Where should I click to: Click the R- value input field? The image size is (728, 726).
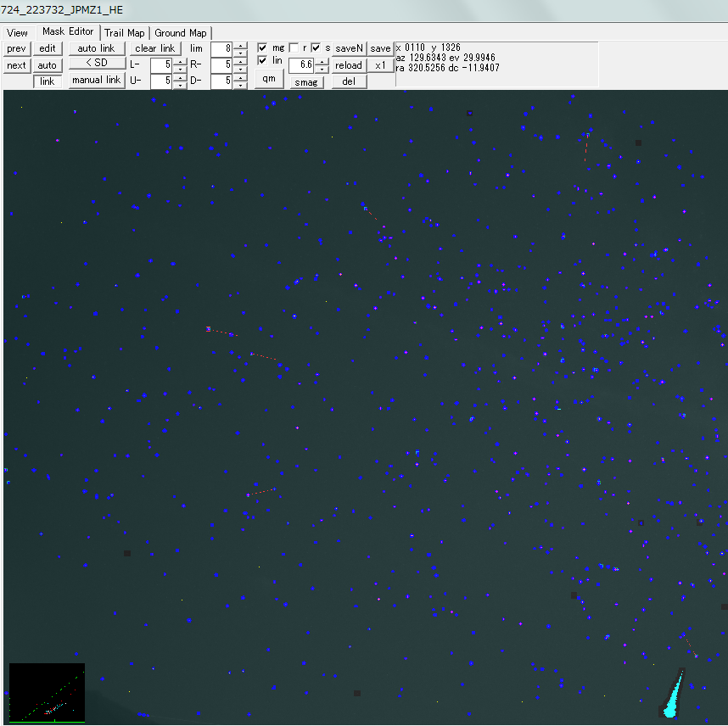point(221,64)
